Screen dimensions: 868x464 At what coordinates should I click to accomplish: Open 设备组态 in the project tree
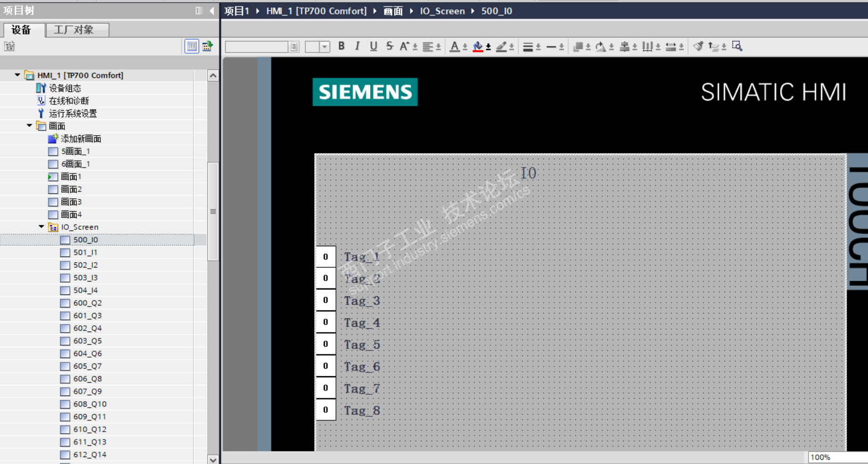coord(65,88)
